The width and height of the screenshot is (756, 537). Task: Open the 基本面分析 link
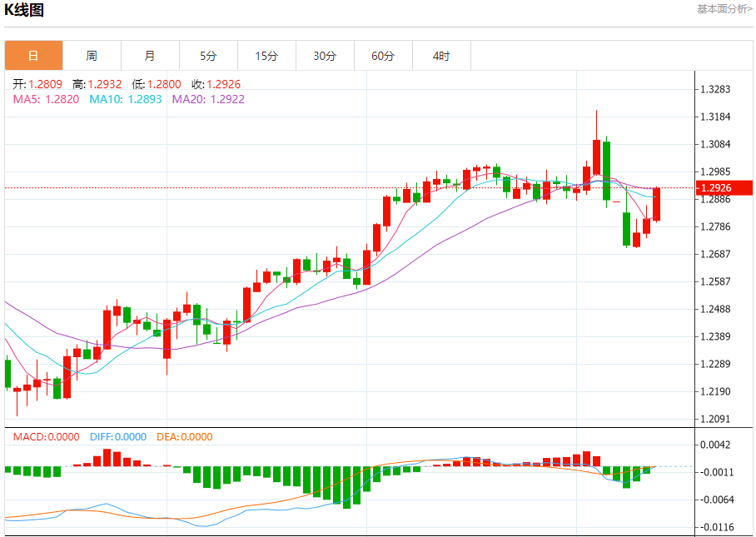(724, 9)
